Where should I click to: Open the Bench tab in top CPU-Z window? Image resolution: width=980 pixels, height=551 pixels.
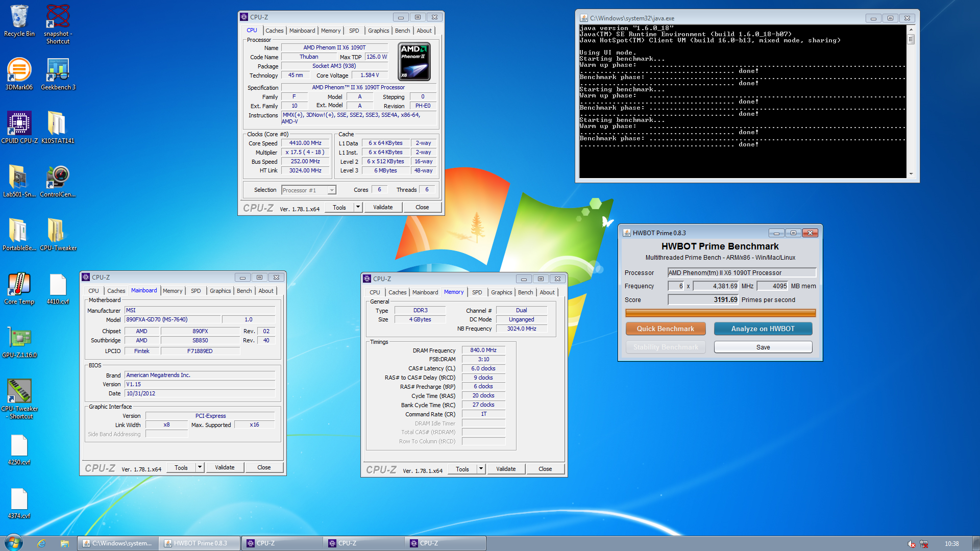pyautogui.click(x=402, y=31)
